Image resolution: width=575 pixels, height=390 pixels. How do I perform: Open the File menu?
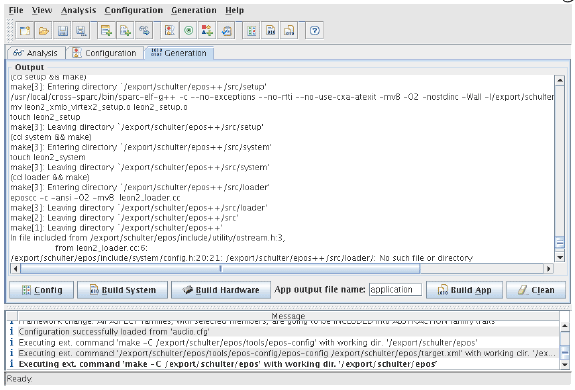(16, 10)
